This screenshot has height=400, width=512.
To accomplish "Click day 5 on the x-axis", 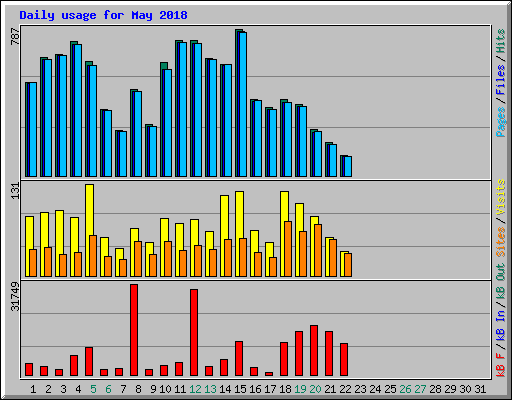I will tap(93, 389).
